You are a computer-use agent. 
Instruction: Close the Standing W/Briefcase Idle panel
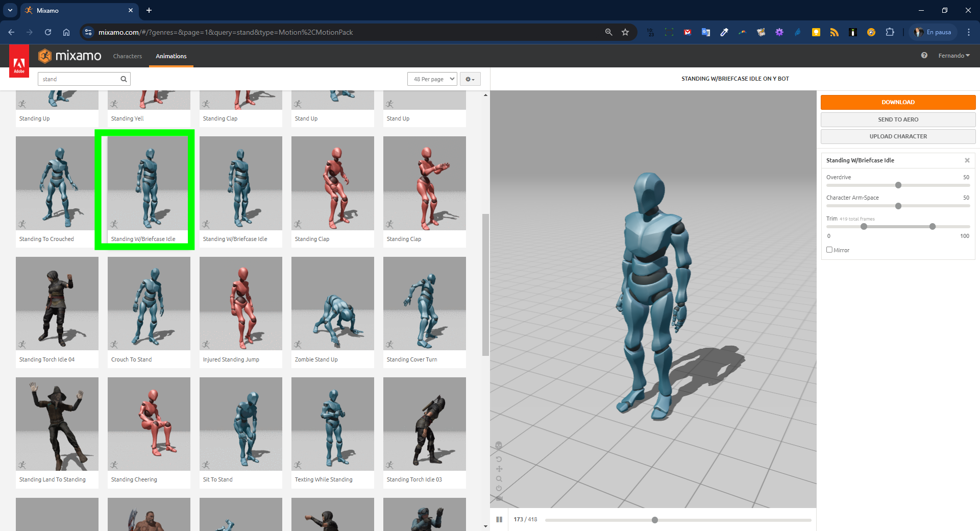pos(967,160)
